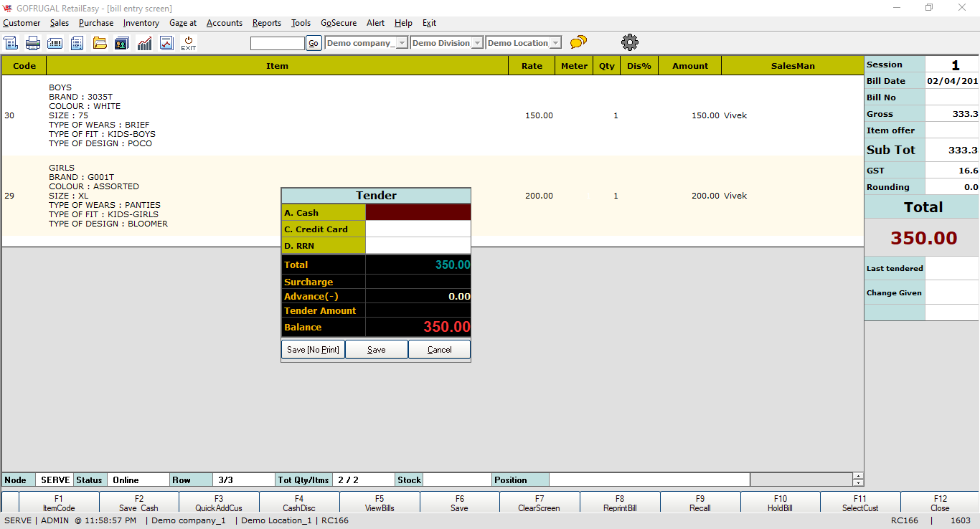980x529 pixels.
Task: Click the printer toolbar icon
Action: click(x=33, y=43)
